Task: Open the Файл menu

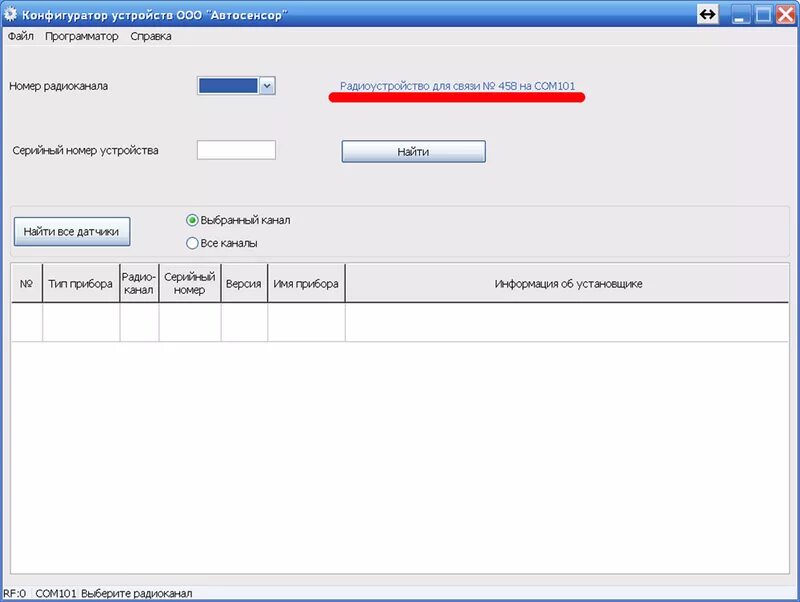Action: [x=20, y=36]
